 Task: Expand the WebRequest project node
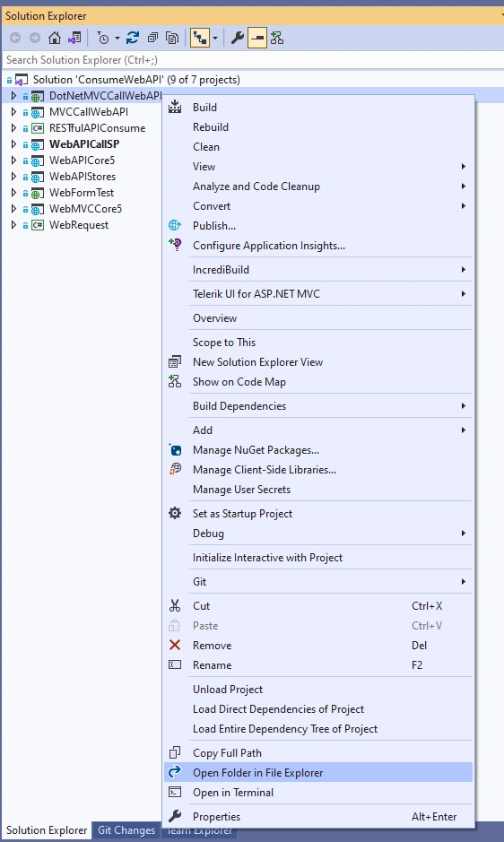(x=14, y=224)
